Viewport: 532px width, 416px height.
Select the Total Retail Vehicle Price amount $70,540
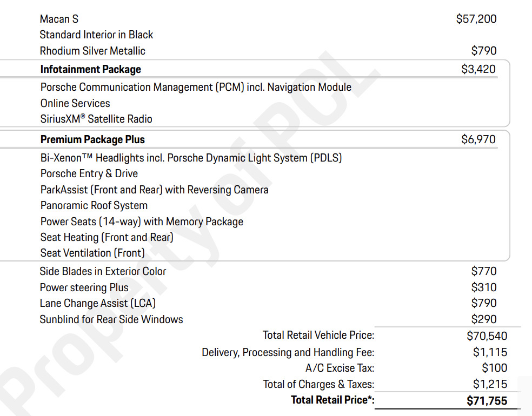point(487,336)
